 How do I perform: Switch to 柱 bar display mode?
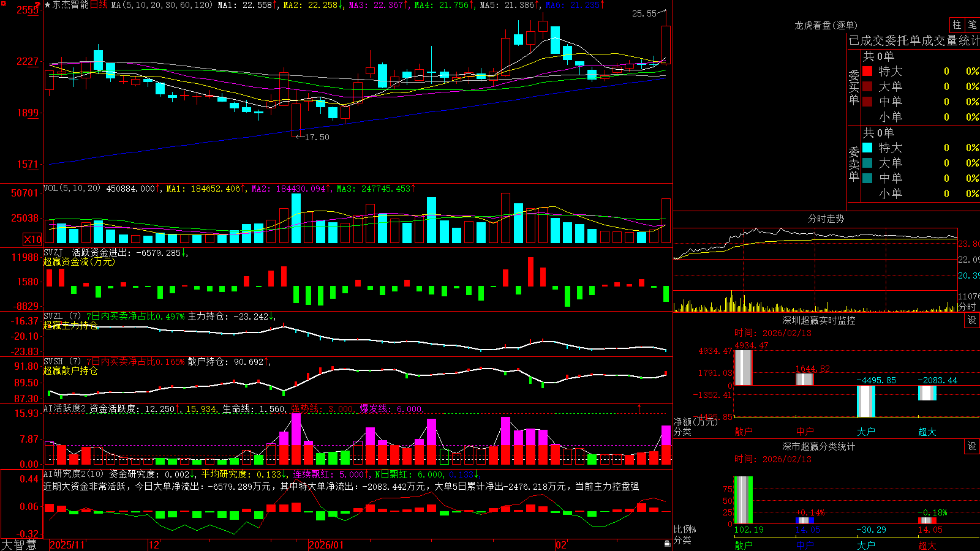click(x=957, y=24)
